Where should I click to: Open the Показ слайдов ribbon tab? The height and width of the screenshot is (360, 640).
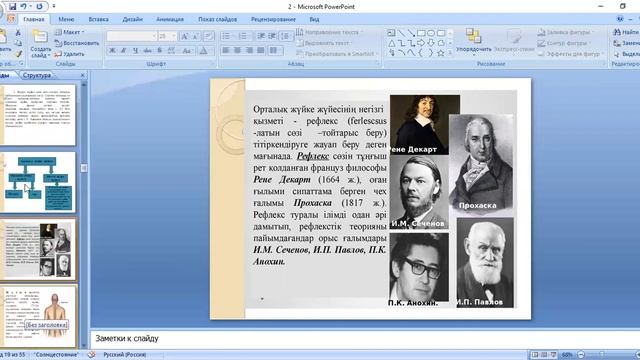tap(218, 19)
